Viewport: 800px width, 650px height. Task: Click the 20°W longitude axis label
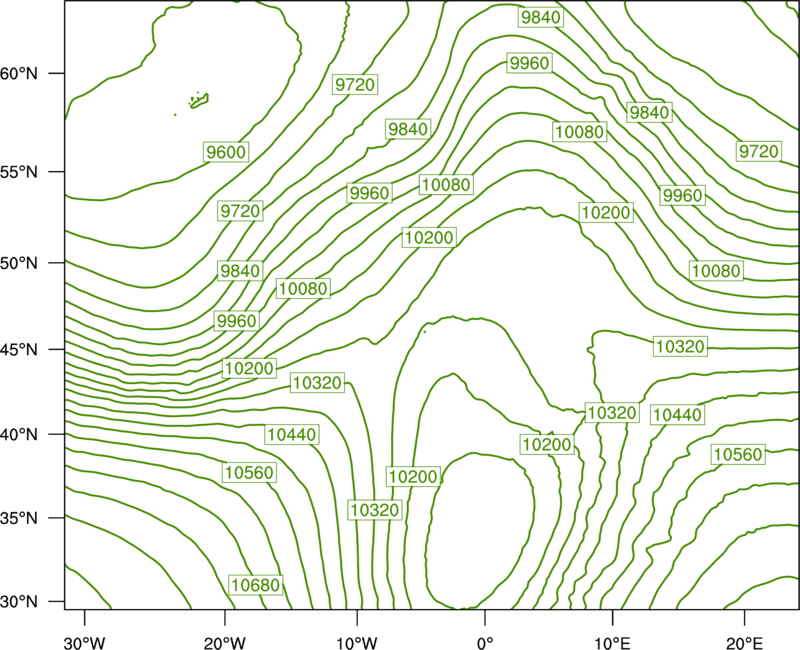click(225, 643)
